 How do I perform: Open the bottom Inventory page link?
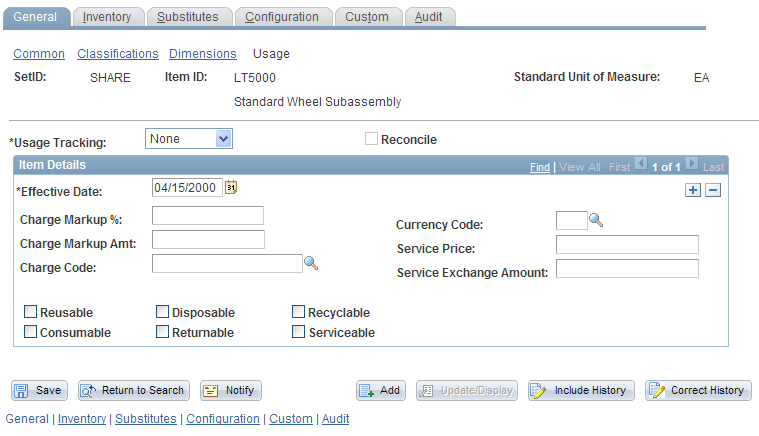pyautogui.click(x=82, y=419)
